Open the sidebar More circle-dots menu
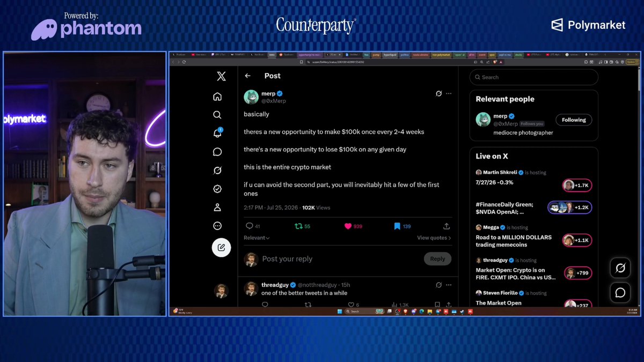Viewport: 644px width, 362px height. (217, 226)
